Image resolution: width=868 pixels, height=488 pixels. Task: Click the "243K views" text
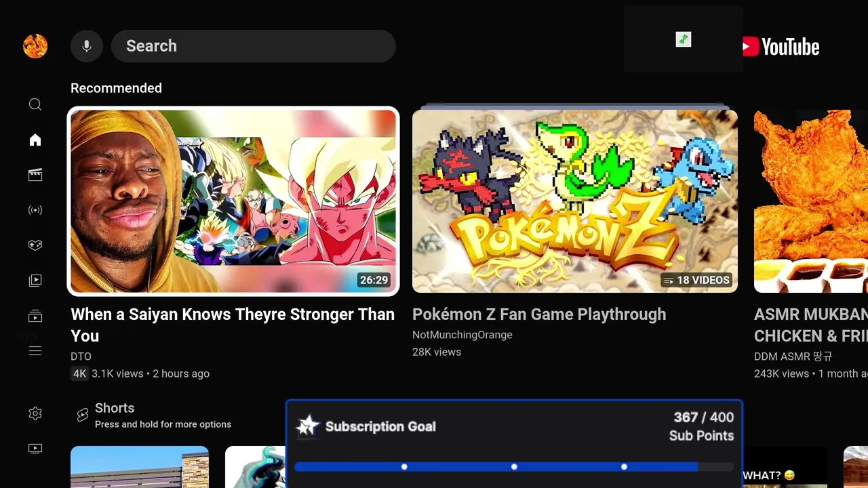point(781,373)
